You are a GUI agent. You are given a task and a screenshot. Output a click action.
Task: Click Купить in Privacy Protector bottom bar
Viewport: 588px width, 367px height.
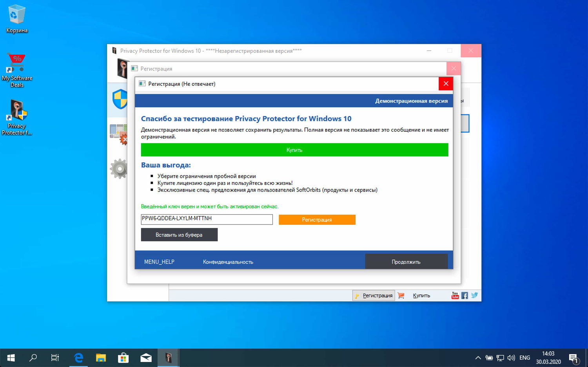pyautogui.click(x=421, y=295)
